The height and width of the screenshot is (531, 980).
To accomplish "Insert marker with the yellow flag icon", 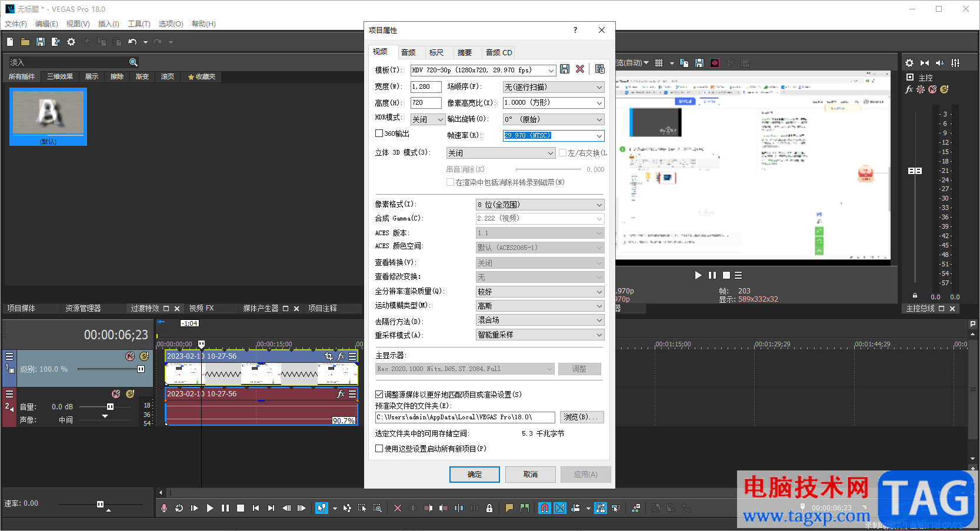I will [x=509, y=508].
